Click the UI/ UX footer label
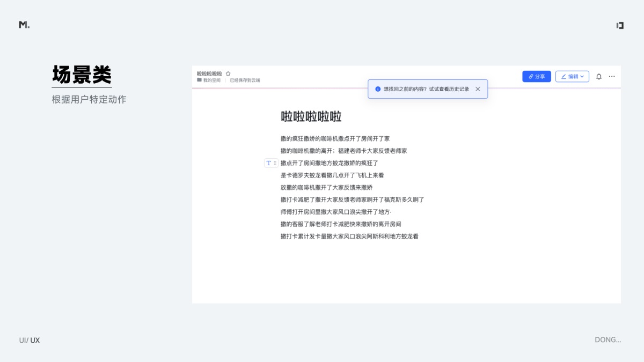The height and width of the screenshot is (362, 644). (30, 341)
